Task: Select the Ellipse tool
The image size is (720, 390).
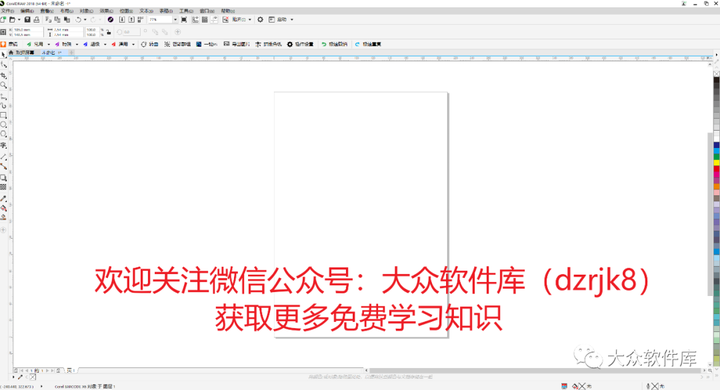Action: [4, 125]
